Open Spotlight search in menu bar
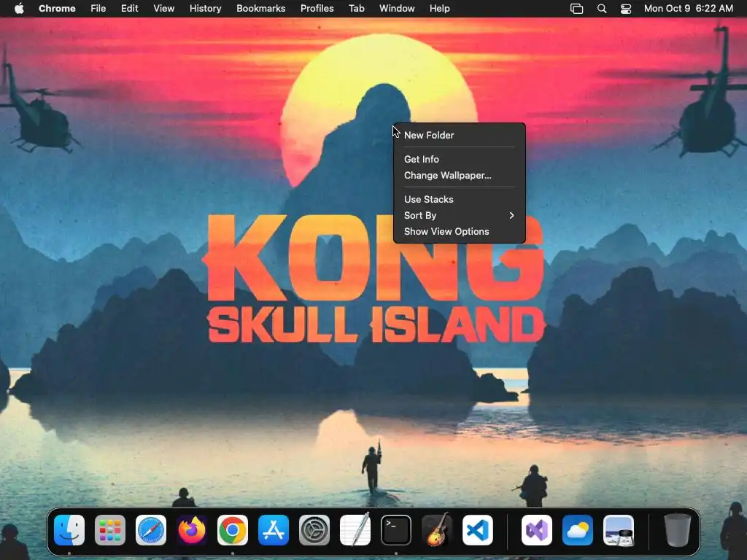This screenshot has width=747, height=560. (602, 8)
